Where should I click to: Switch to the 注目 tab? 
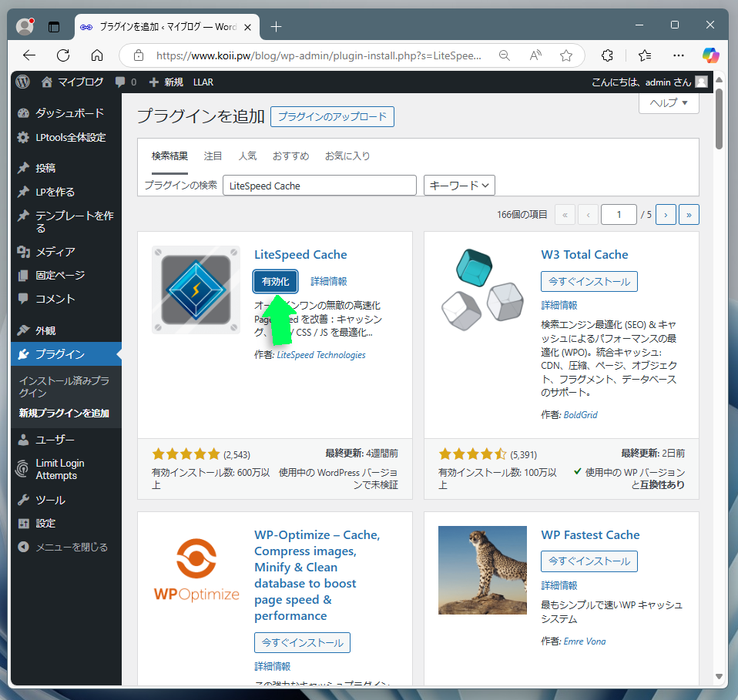click(x=213, y=156)
